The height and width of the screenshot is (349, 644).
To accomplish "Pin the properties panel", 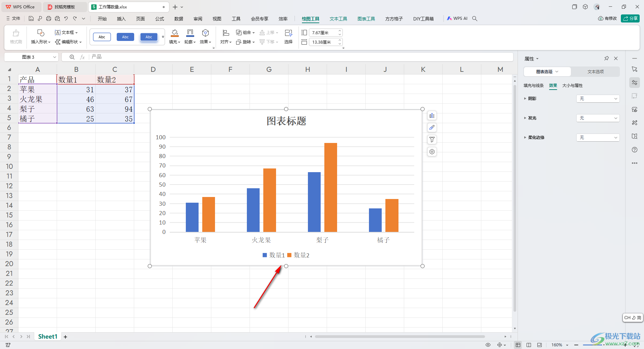I will pos(606,58).
